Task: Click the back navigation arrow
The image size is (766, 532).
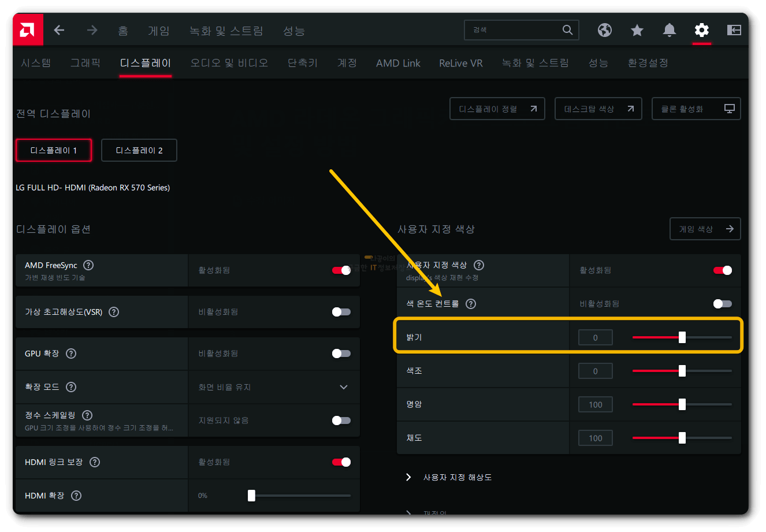Action: [x=58, y=29]
